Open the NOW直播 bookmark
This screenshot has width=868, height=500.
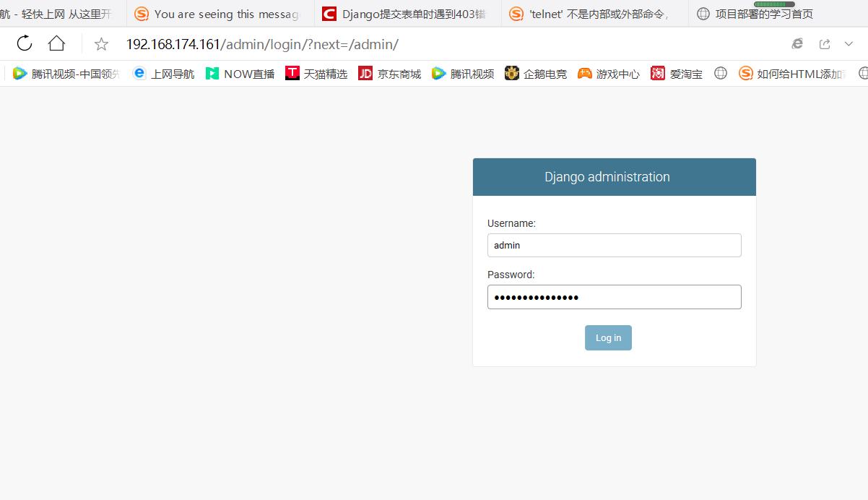click(240, 73)
